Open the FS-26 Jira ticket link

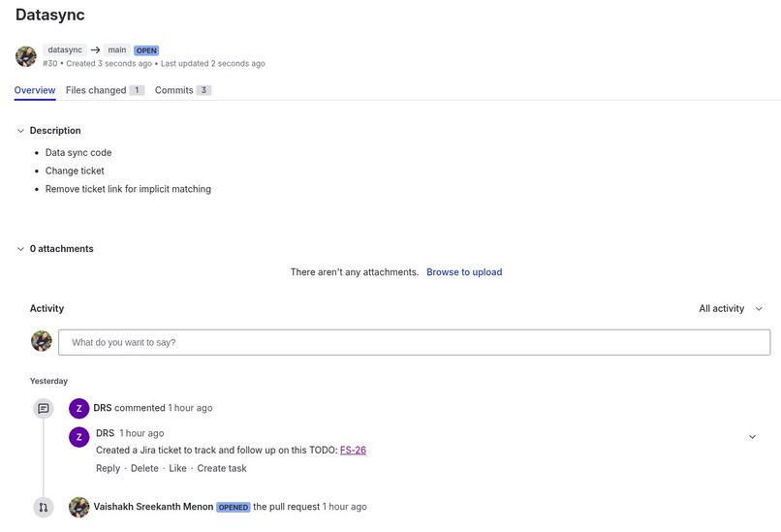353,450
